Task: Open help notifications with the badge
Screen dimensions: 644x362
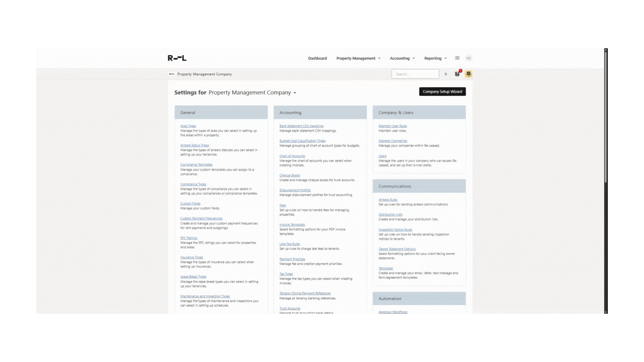Action: click(457, 74)
